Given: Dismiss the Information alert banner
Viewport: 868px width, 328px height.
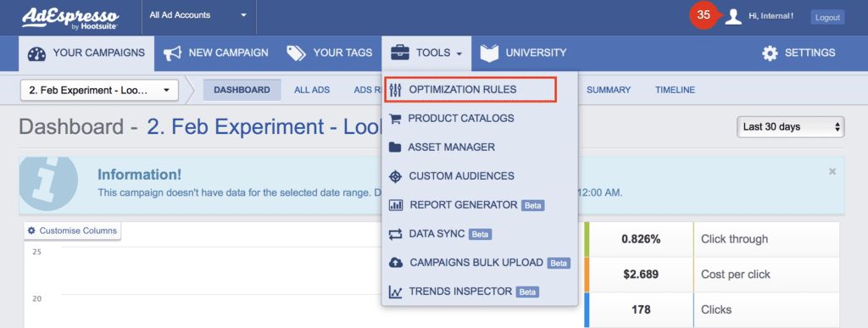Looking at the screenshot, I should click(832, 171).
